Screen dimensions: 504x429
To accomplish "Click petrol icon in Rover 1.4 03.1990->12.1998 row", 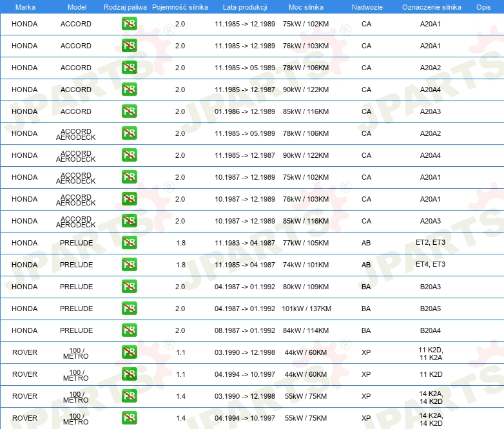I will click(129, 396).
